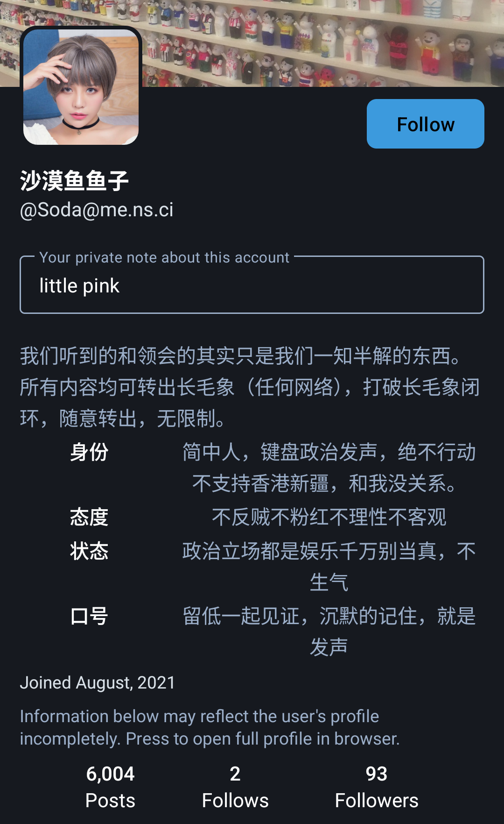This screenshot has height=824, width=504.
Task: Click the 身份 value starting with 简中人
Action: tap(329, 468)
